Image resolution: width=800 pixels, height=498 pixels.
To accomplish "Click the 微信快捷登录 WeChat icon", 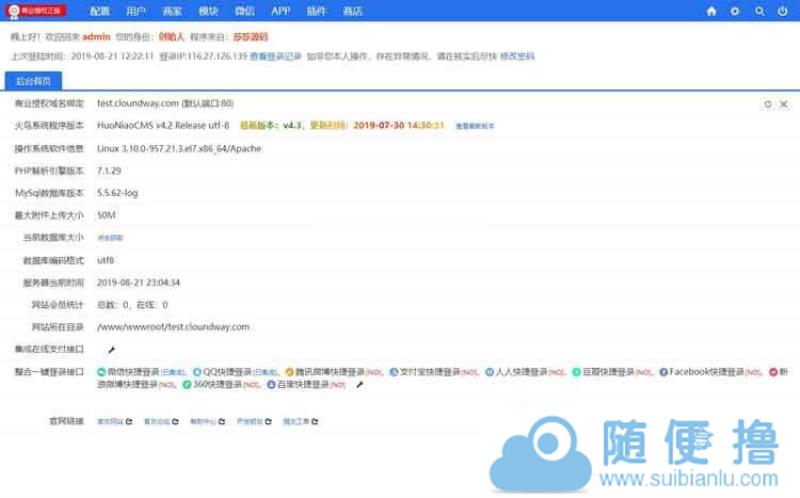I will (x=101, y=372).
